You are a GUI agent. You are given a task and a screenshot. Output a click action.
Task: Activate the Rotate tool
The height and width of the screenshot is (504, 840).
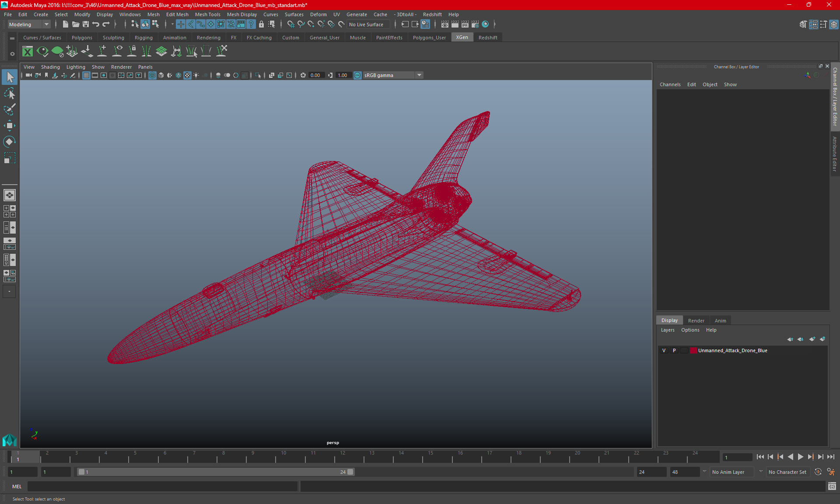pos(9,142)
